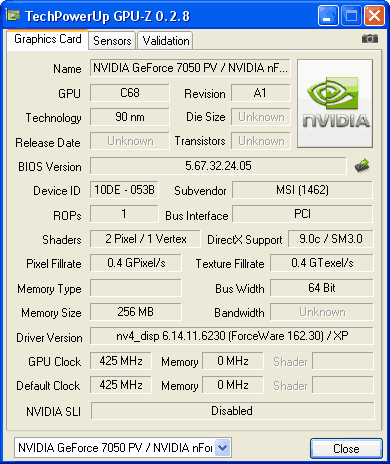
Task: Maximize the GPU-Z window
Action: (x=351, y=16)
